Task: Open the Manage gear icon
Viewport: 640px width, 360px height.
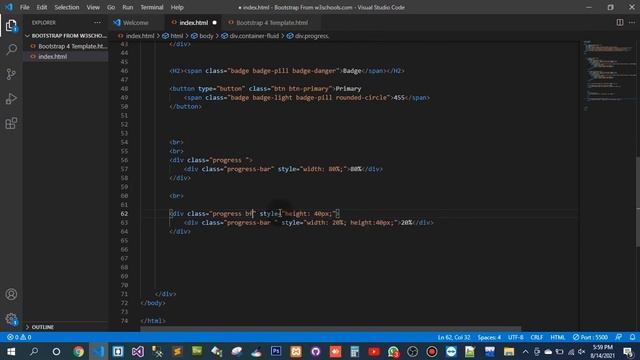Action: point(11,319)
